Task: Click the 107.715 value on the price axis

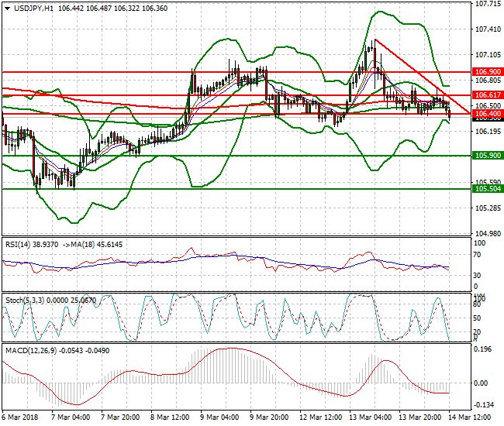Action: pos(487,4)
